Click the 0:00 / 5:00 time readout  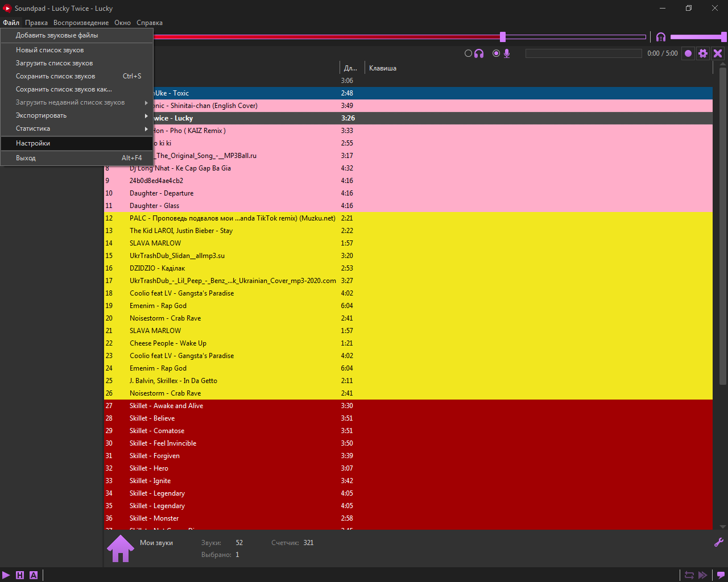(663, 53)
